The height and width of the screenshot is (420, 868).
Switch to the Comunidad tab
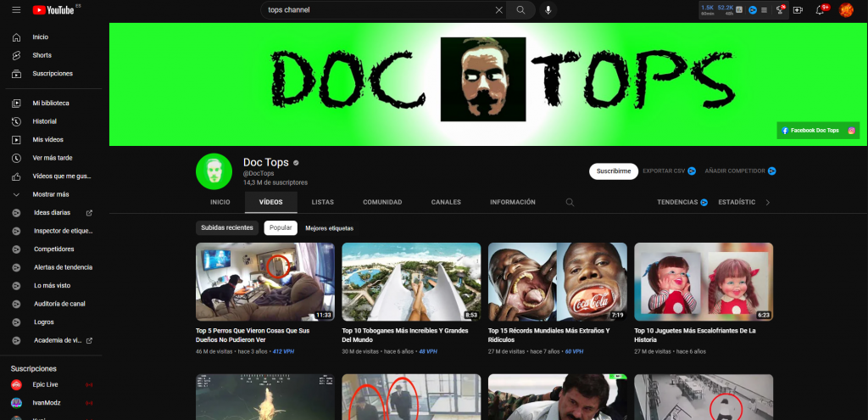(x=382, y=203)
